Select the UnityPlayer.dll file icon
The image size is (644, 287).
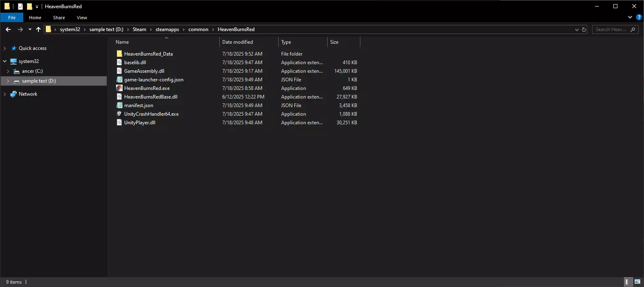pos(119,122)
